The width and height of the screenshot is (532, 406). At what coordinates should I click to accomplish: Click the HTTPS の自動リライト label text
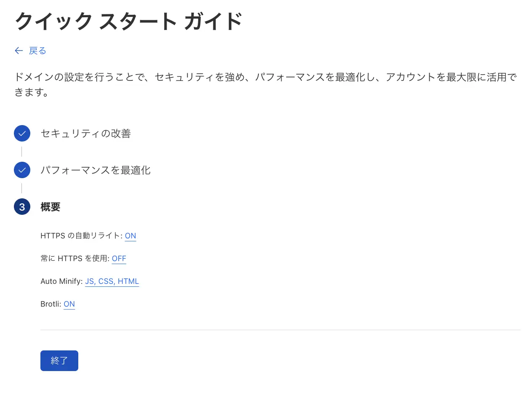[81, 236]
